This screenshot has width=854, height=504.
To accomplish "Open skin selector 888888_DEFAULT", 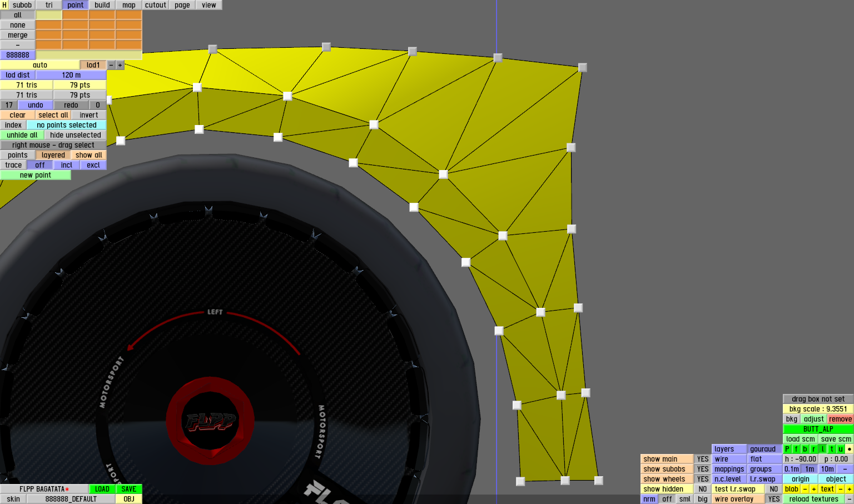I will [71, 499].
